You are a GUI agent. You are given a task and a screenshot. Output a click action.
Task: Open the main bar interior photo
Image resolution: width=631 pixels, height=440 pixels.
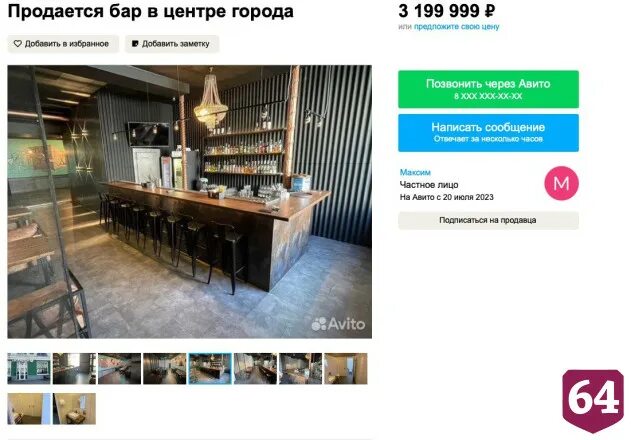coord(190,202)
